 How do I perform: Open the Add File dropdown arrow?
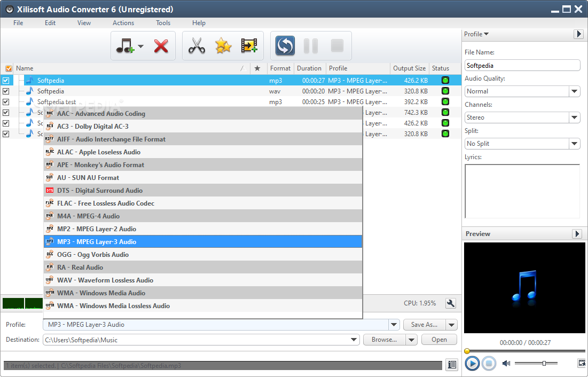pyautogui.click(x=141, y=46)
